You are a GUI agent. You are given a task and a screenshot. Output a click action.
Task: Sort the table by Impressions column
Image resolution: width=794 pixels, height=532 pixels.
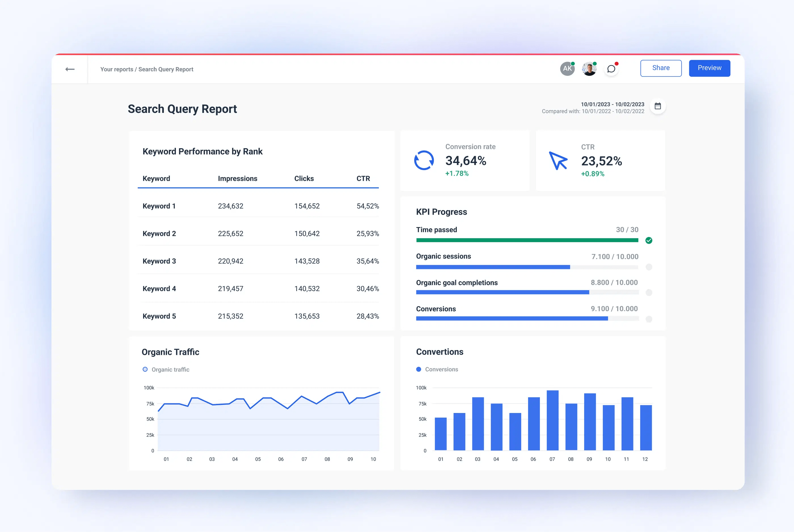point(237,178)
